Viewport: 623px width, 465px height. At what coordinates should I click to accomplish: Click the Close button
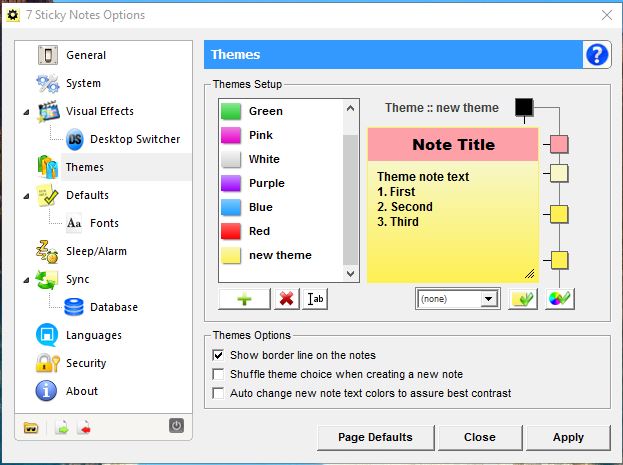click(x=480, y=438)
